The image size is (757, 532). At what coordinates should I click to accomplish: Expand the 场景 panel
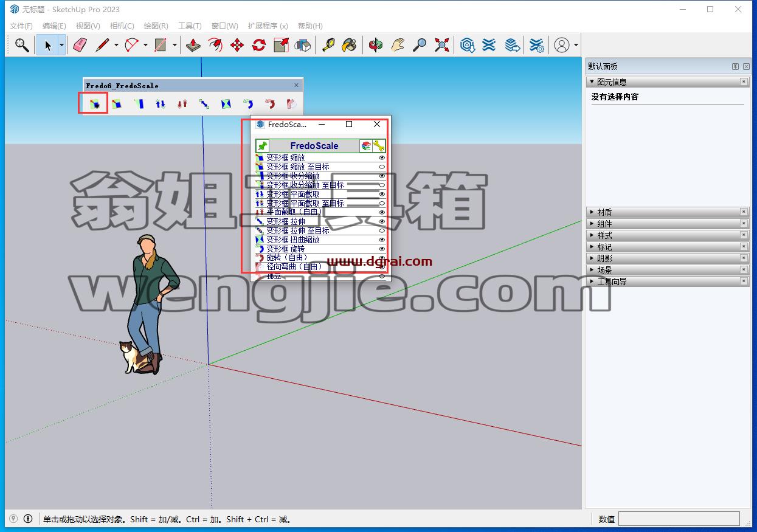coord(592,270)
